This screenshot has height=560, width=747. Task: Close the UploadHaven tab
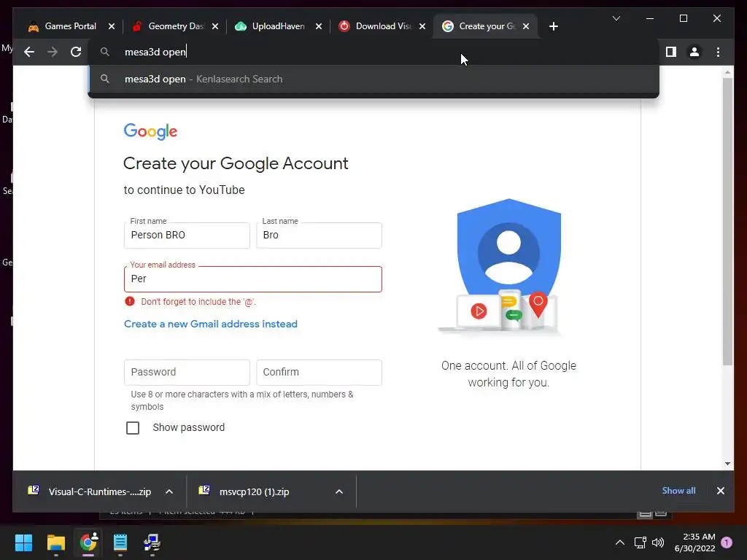click(319, 26)
